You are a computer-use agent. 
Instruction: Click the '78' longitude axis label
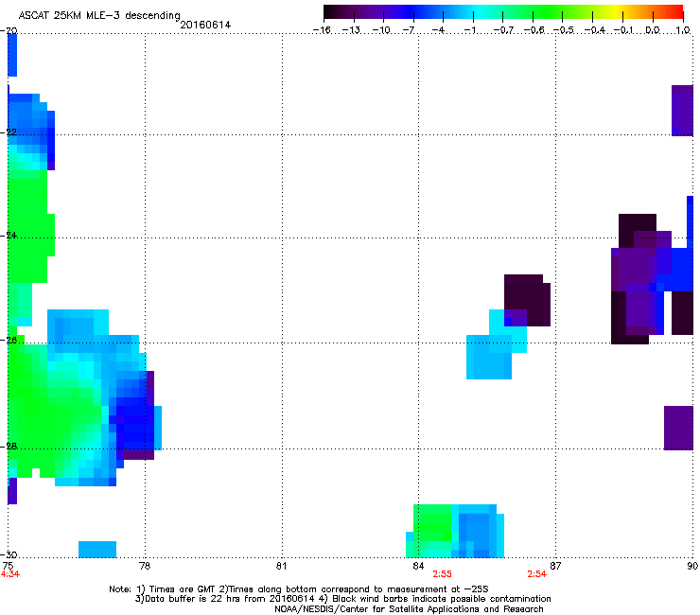[x=145, y=566]
